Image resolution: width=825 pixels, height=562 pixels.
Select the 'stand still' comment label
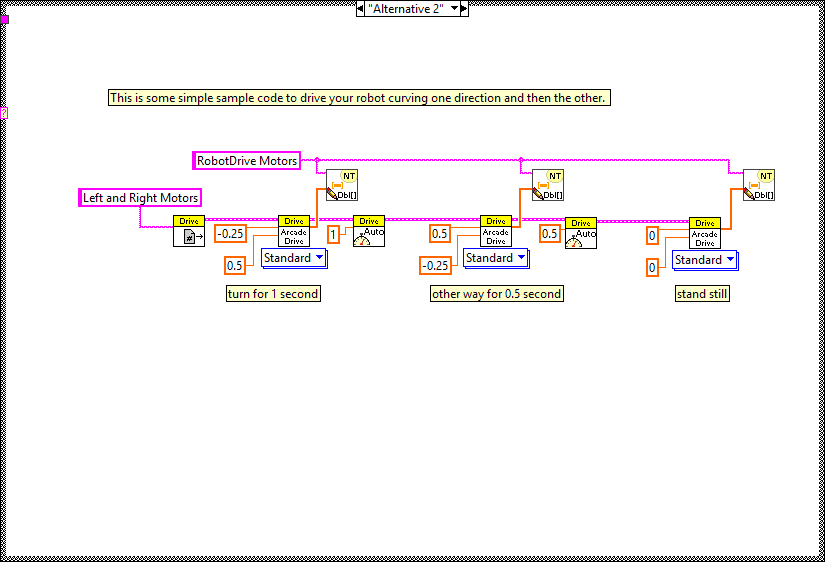coord(702,294)
